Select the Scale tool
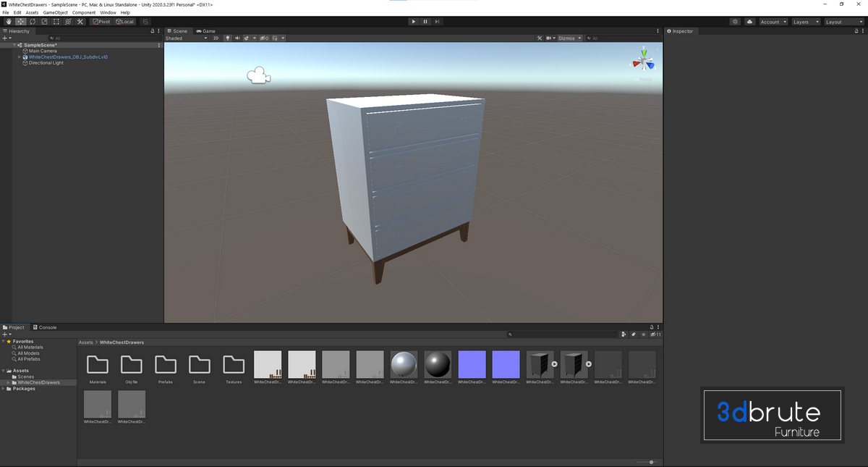Image resolution: width=868 pixels, height=467 pixels. point(44,22)
